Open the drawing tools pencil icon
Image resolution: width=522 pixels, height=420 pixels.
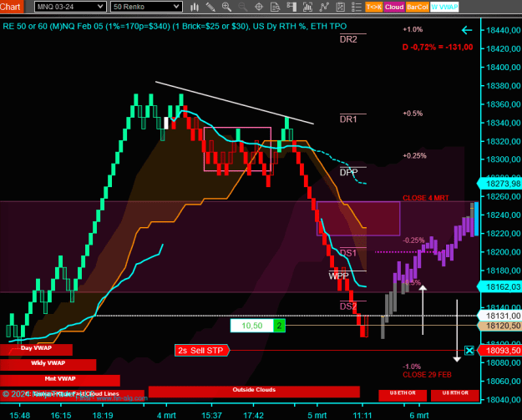pyautogui.click(x=210, y=7)
